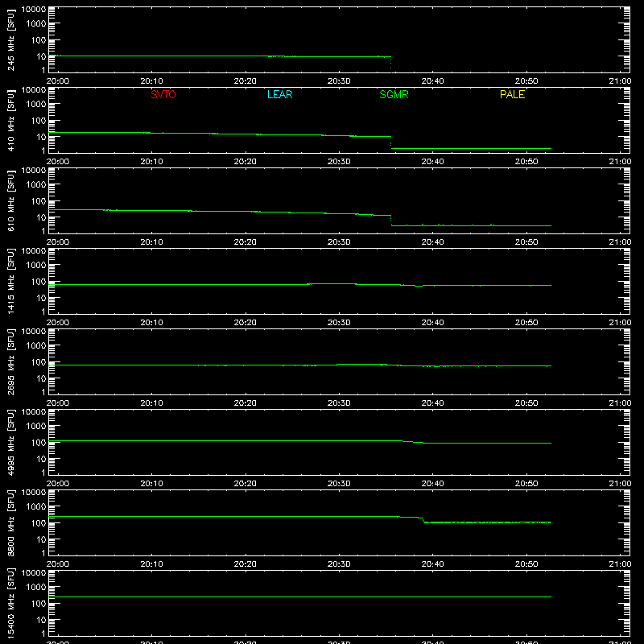Screen dimensions: 644x644
Task: Click the 20:30 time label below the 610 MHz plot
Action: (x=339, y=242)
